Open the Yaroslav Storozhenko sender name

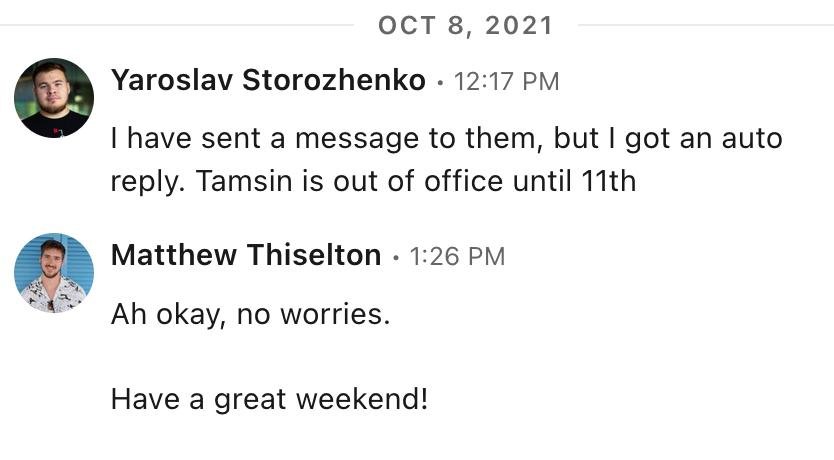click(268, 81)
